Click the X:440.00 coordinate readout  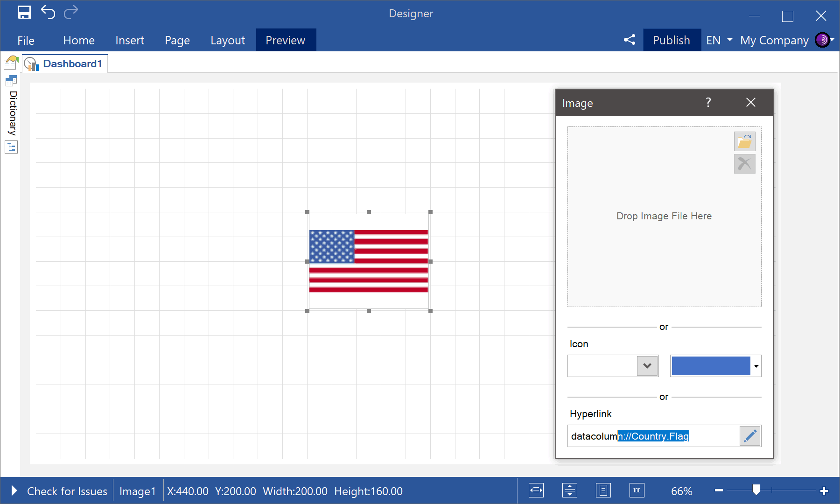point(188,491)
